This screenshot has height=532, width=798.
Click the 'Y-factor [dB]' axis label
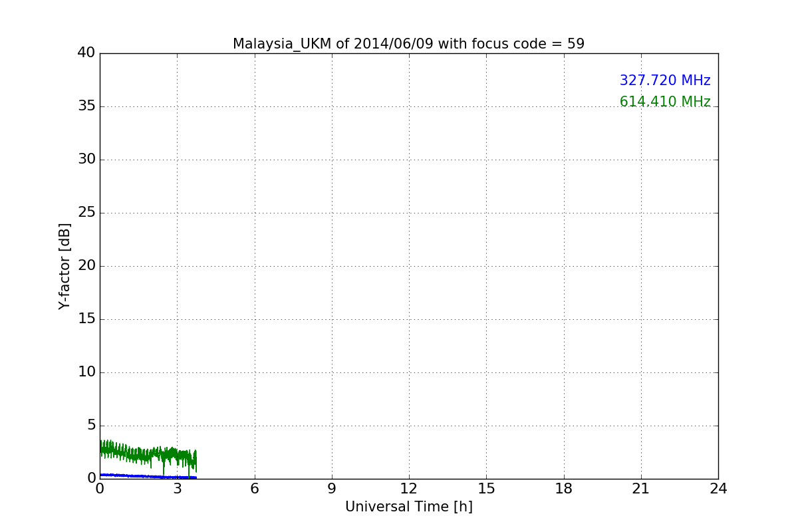(x=65, y=266)
